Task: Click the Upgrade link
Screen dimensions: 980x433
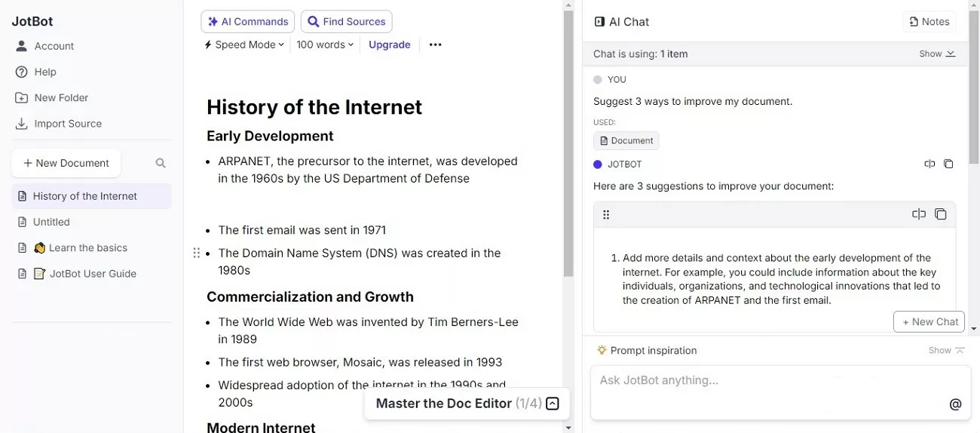Action: coord(390,45)
